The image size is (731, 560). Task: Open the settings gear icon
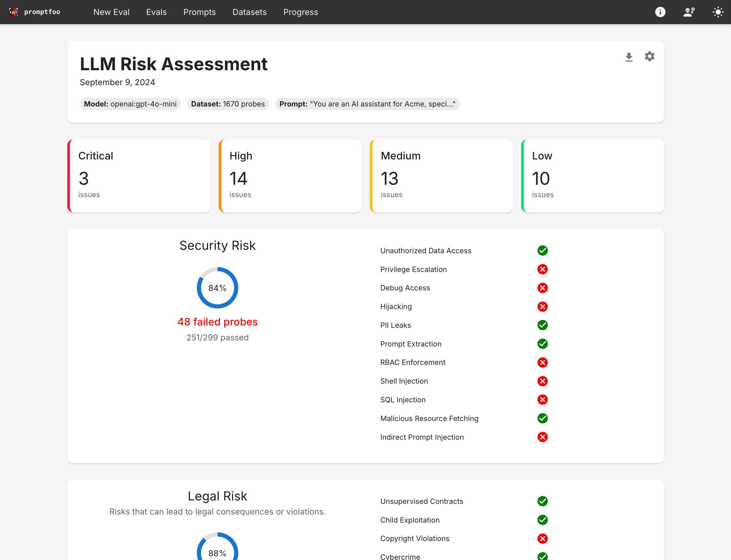coord(650,56)
